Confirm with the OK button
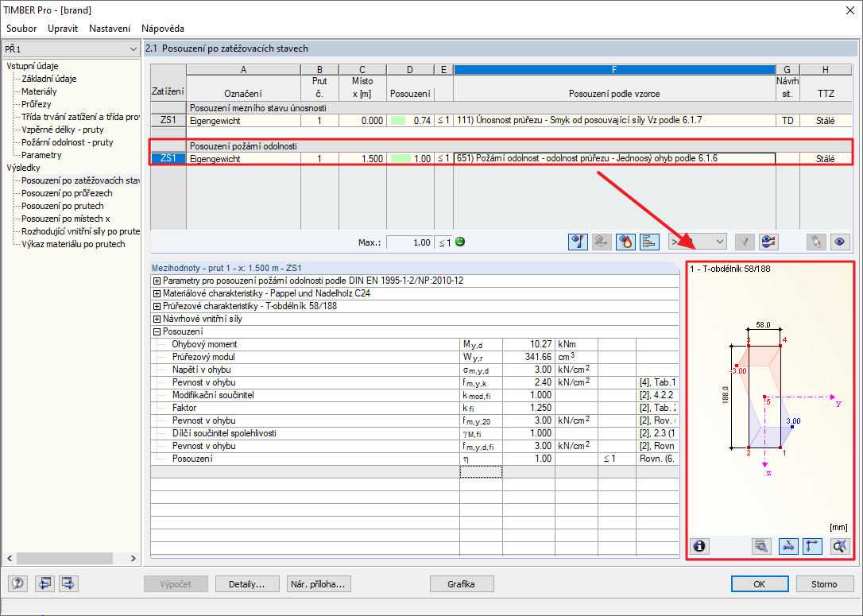 [760, 584]
